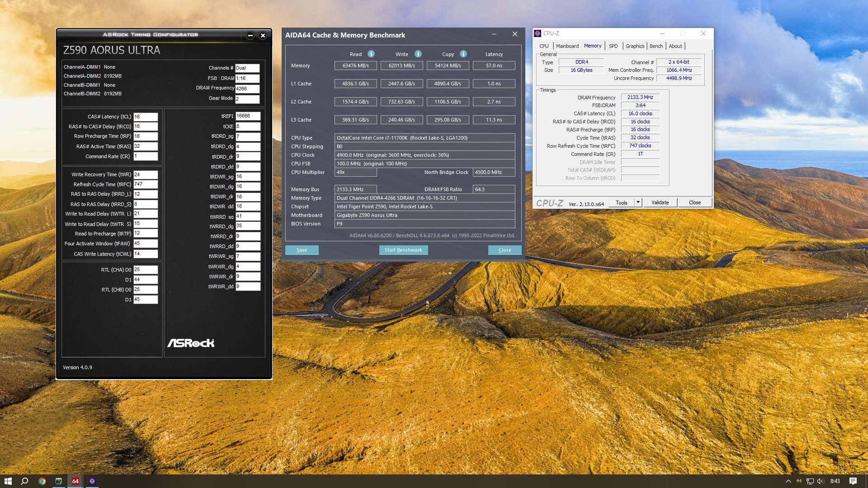This screenshot has width=868, height=488.
Task: Open the Windows Start menu
Action: tap(8, 481)
